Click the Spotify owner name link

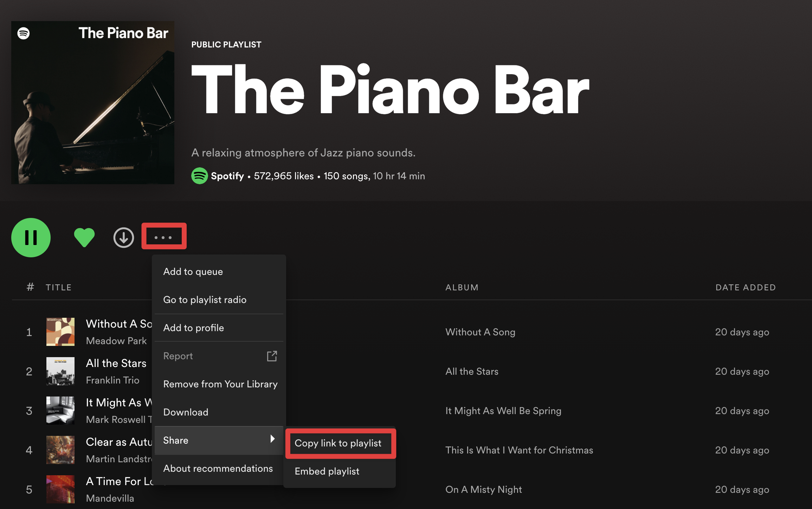pyautogui.click(x=227, y=176)
